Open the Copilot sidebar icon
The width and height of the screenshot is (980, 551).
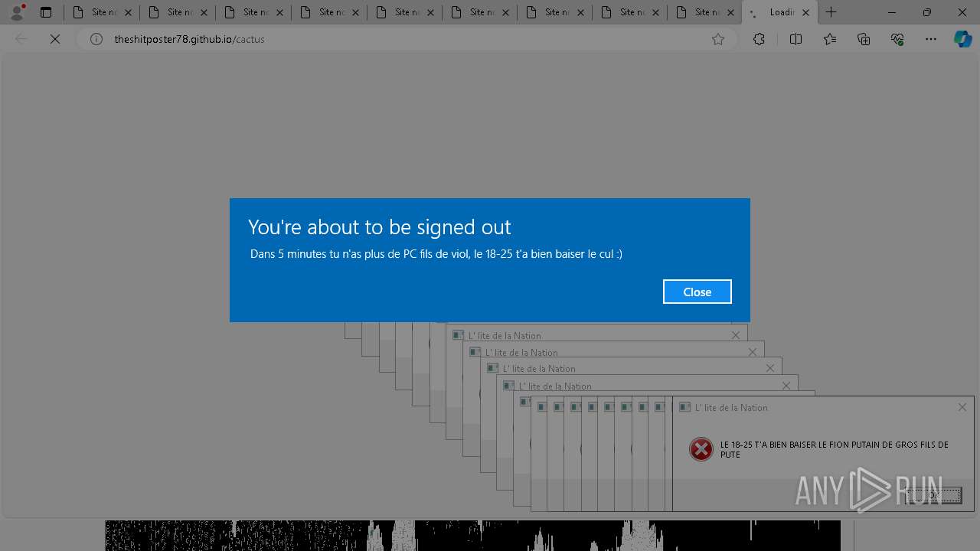click(x=962, y=39)
